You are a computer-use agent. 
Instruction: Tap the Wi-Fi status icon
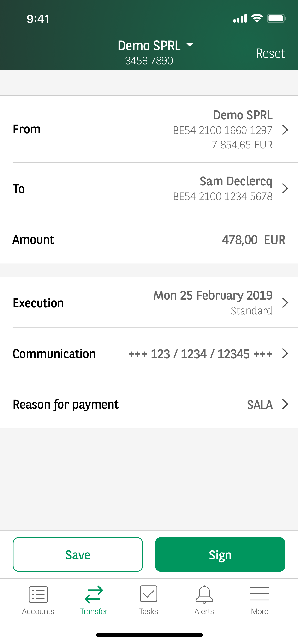(x=257, y=18)
